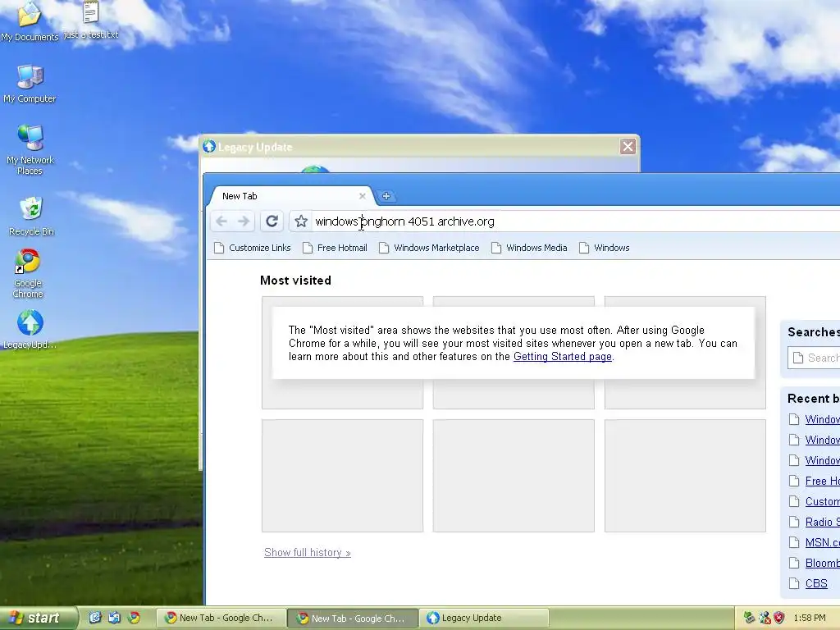Open the Free Hotmail recent bookmark link
This screenshot has width=840, height=630.
822,481
